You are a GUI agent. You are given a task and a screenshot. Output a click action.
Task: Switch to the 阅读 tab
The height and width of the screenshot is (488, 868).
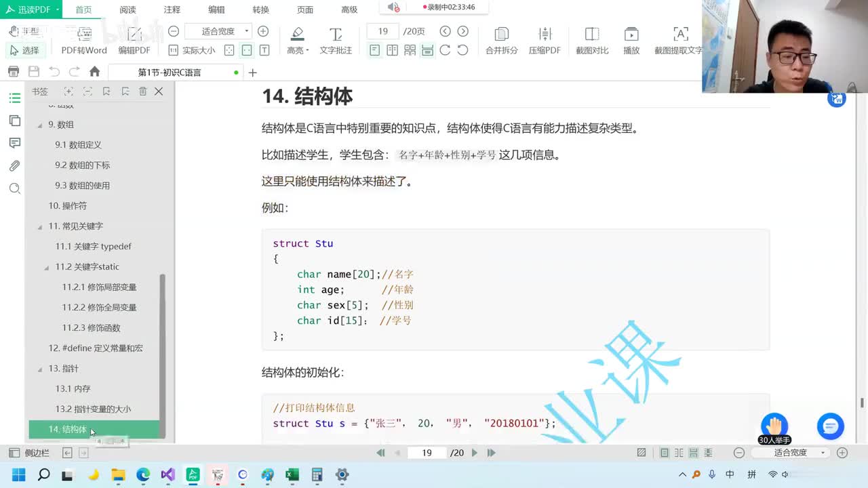pos(127,9)
